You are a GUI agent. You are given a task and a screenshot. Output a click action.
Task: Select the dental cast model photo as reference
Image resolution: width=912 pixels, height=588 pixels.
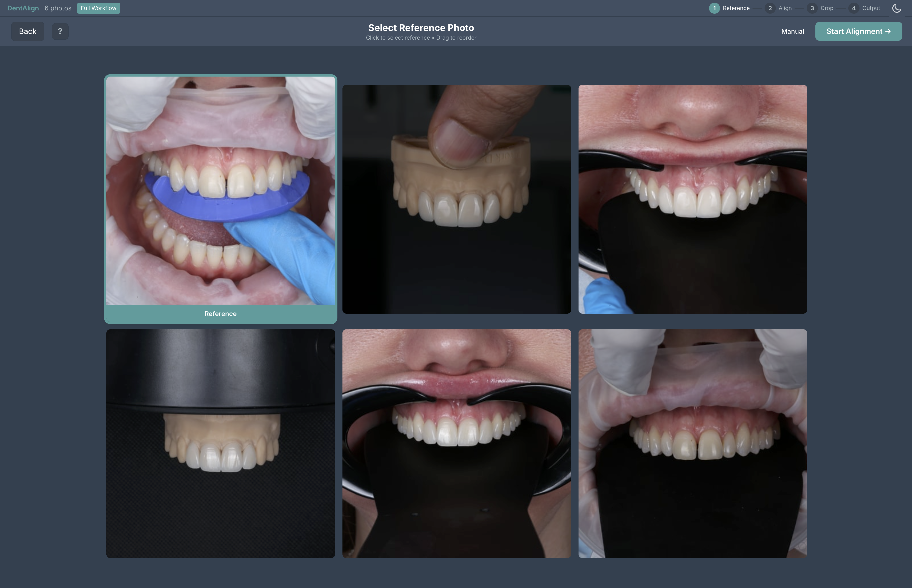point(457,198)
